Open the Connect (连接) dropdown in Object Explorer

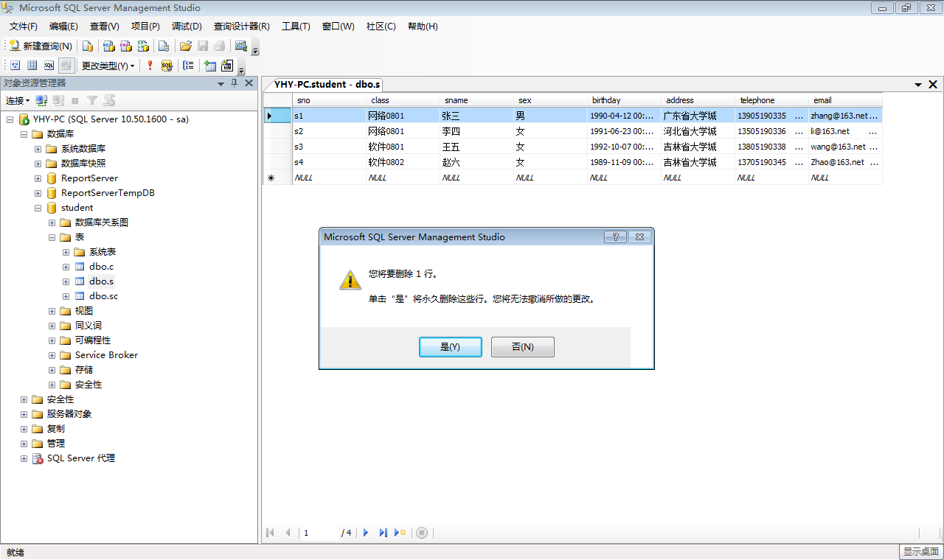tap(18, 100)
